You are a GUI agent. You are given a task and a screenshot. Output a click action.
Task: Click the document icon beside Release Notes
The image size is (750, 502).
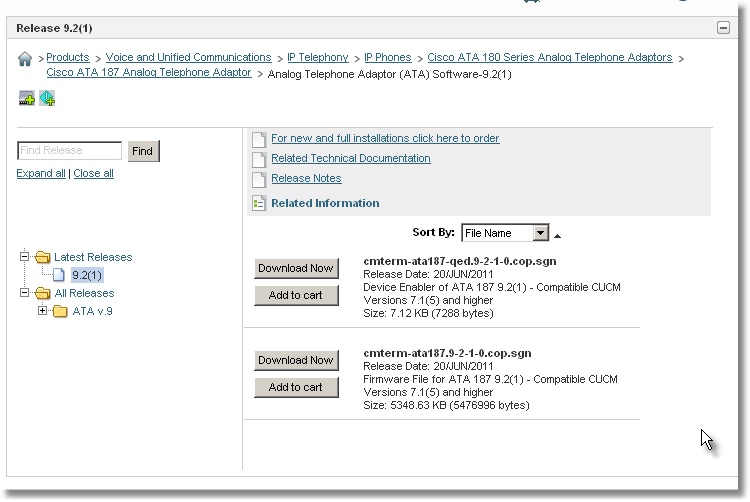coord(259,179)
